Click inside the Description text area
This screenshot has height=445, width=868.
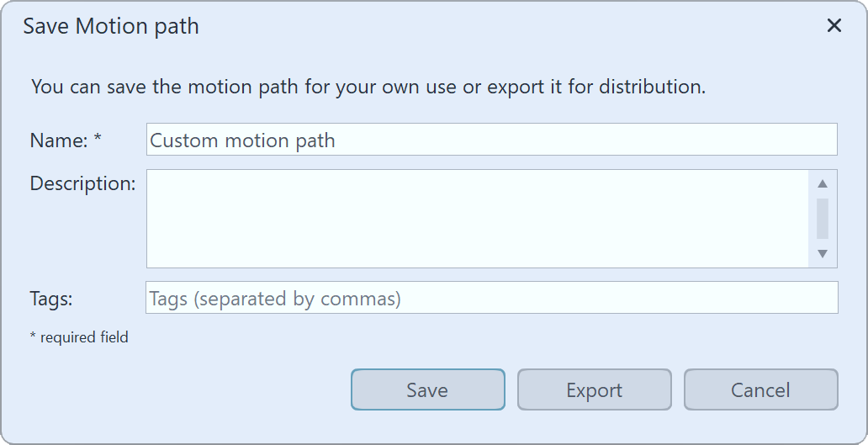477,219
